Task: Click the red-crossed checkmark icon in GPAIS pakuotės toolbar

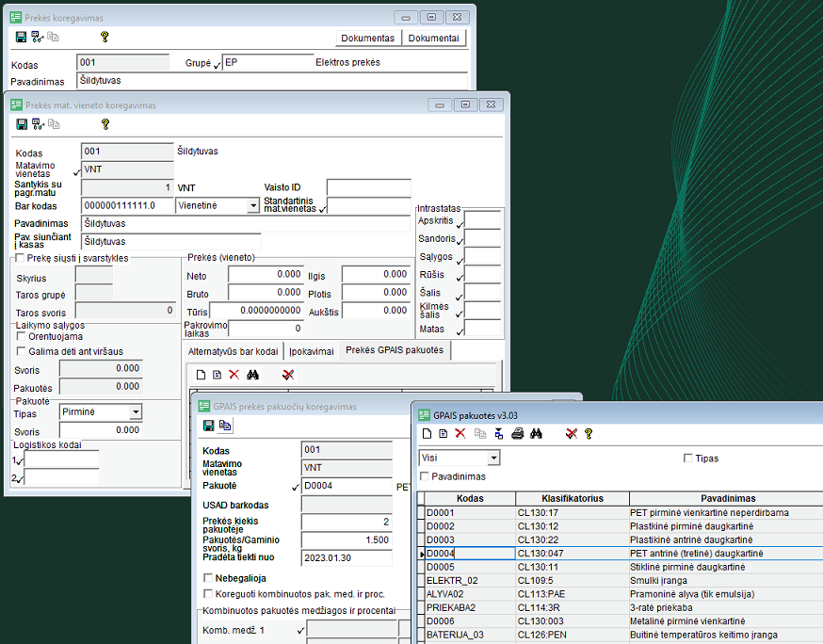Action: (x=572, y=433)
